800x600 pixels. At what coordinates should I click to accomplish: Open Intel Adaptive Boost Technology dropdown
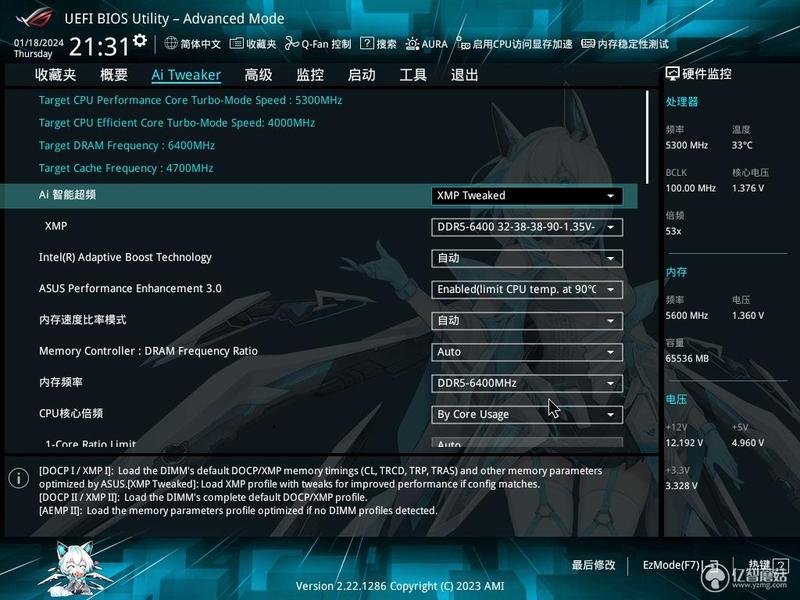coord(527,258)
